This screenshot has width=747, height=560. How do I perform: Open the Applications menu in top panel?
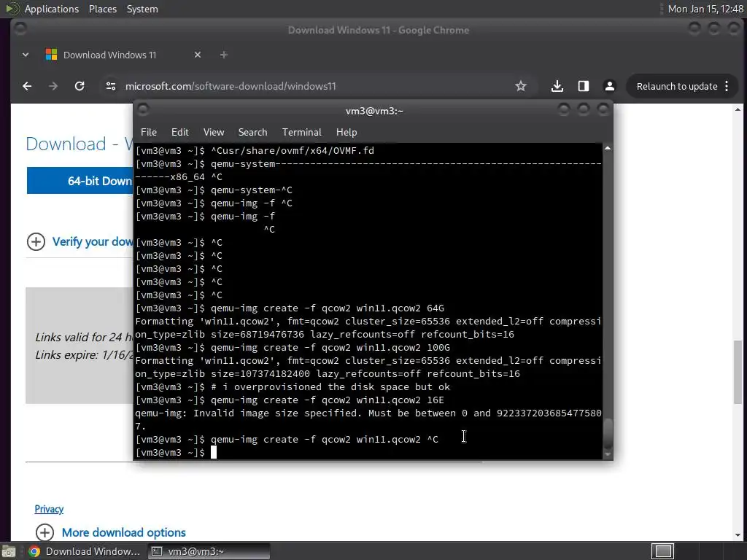(x=52, y=9)
